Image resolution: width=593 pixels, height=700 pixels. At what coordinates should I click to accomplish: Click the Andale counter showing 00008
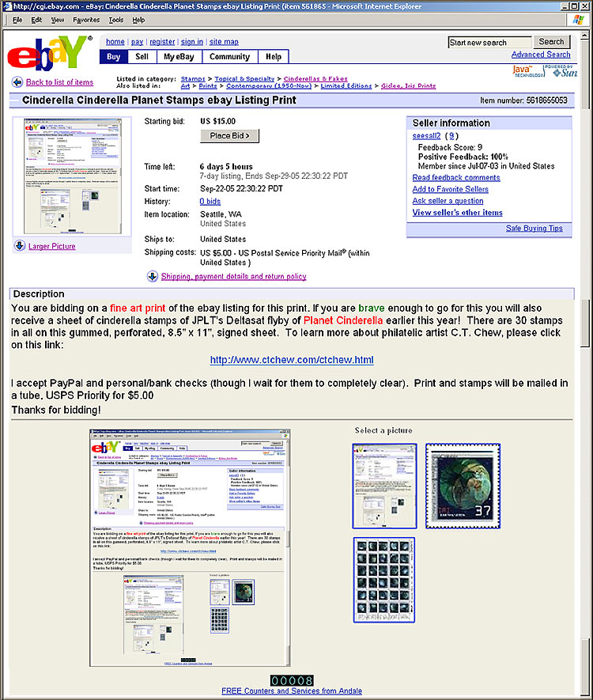point(292,680)
